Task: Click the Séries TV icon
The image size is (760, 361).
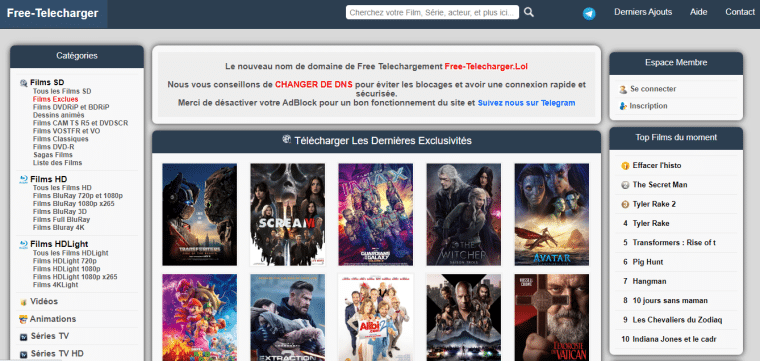Action: [x=23, y=337]
